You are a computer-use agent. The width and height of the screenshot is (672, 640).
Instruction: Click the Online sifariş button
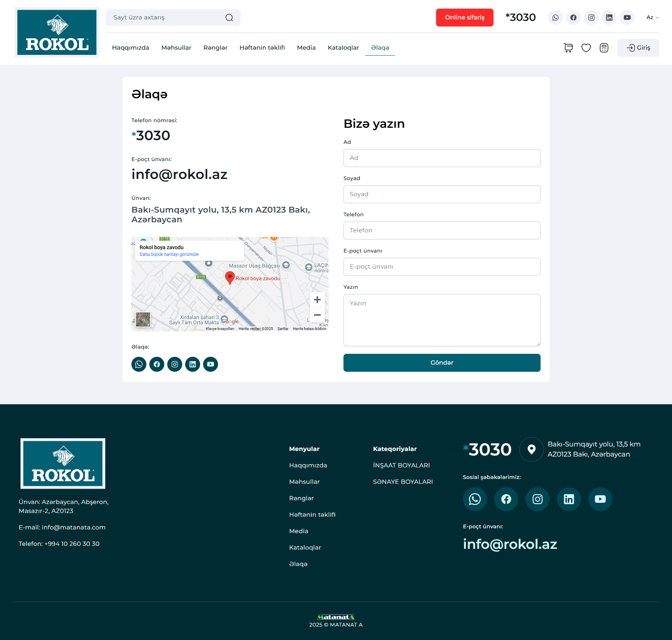(464, 18)
